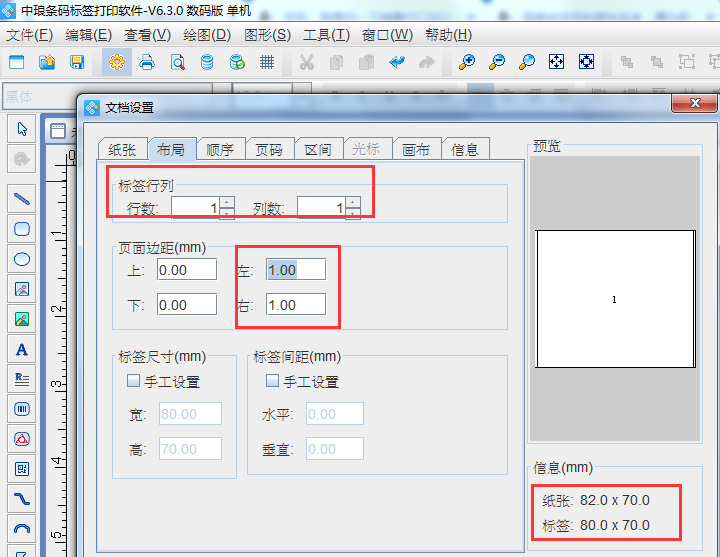Viewport: 720px width, 557px height.
Task: Select the barcode drawing tool
Action: click(x=21, y=409)
